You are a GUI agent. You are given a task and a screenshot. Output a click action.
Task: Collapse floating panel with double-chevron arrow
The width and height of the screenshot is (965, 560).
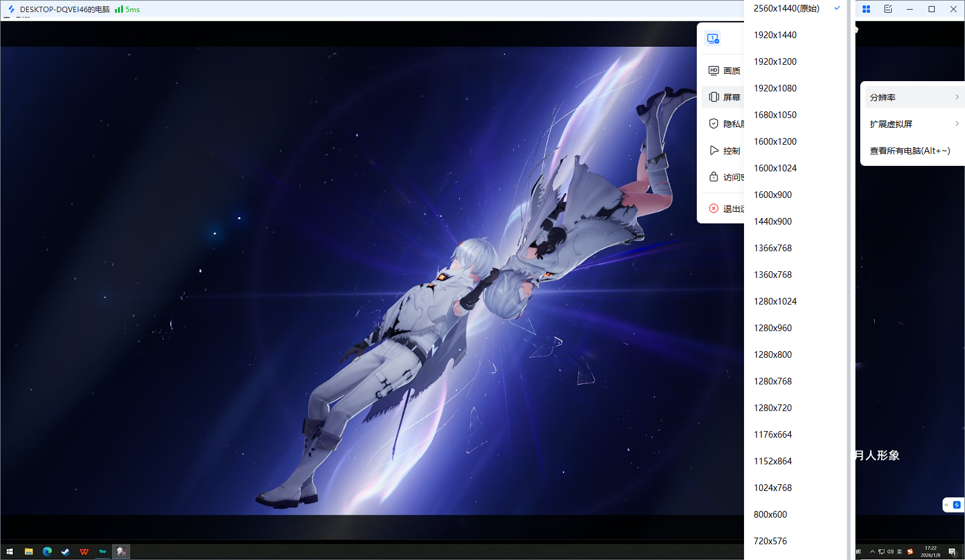947,505
